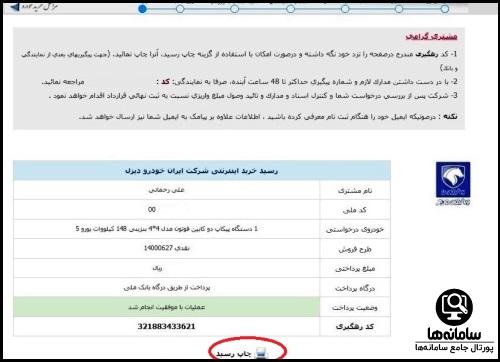
Task: Click the طرح فروش label
Action: (355, 249)
